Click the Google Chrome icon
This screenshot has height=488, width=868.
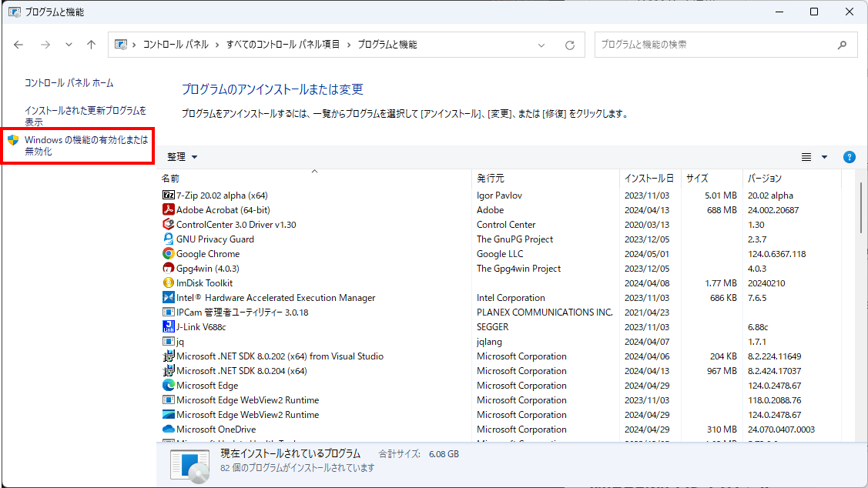coord(168,254)
